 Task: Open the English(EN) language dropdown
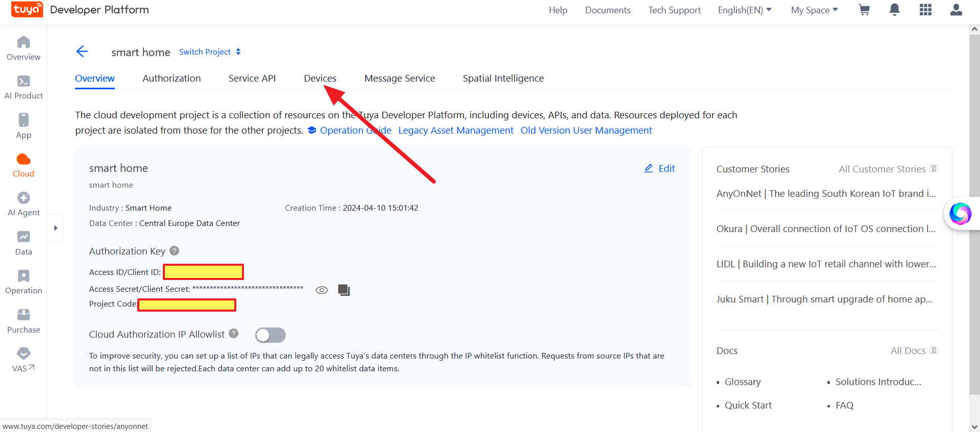(x=745, y=10)
